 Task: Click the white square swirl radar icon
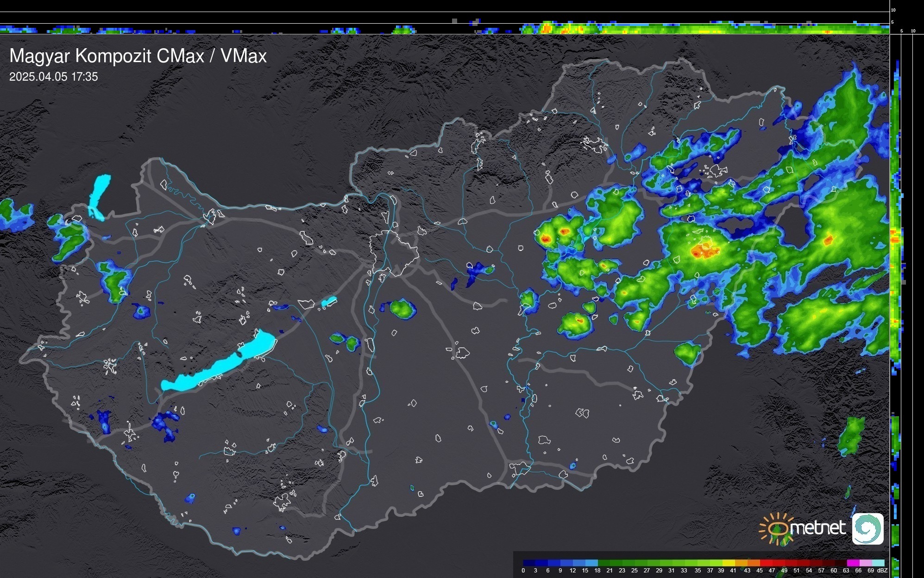pos(867,528)
